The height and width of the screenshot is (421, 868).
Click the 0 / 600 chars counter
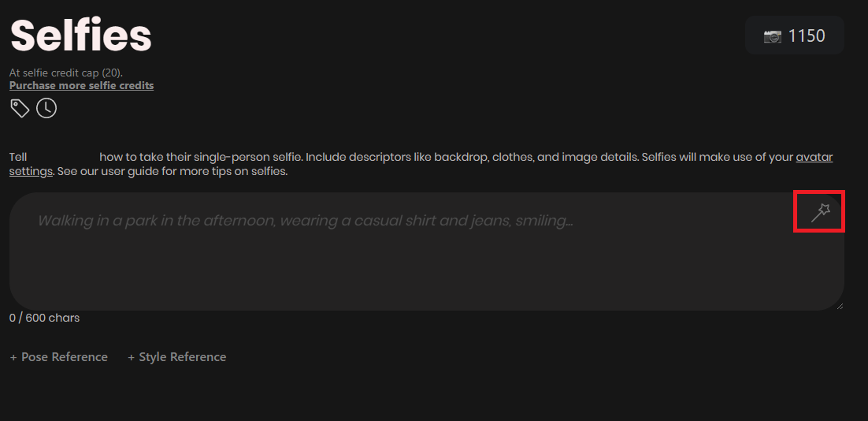pyautogui.click(x=44, y=318)
